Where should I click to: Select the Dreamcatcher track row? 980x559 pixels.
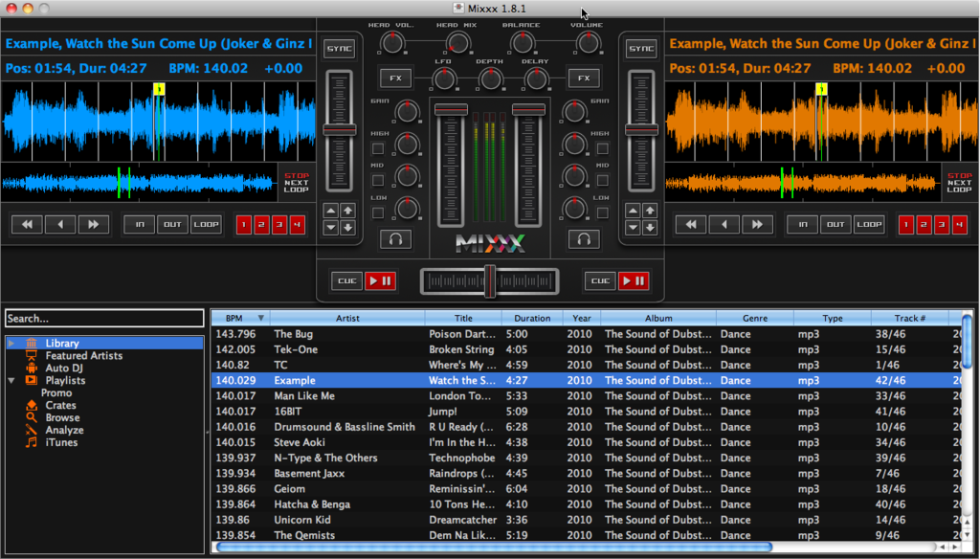(x=587, y=520)
